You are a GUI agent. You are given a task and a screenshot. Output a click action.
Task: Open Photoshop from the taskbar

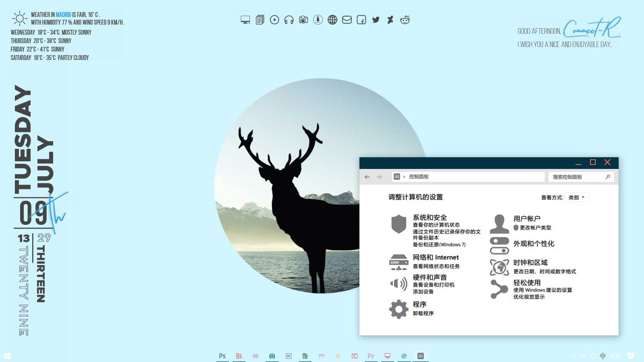[222, 356]
